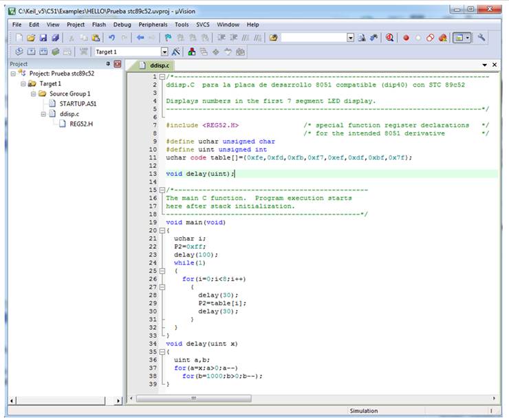The width and height of the screenshot is (509, 420).
Task: Indent the selected lines
Action: [221, 38]
